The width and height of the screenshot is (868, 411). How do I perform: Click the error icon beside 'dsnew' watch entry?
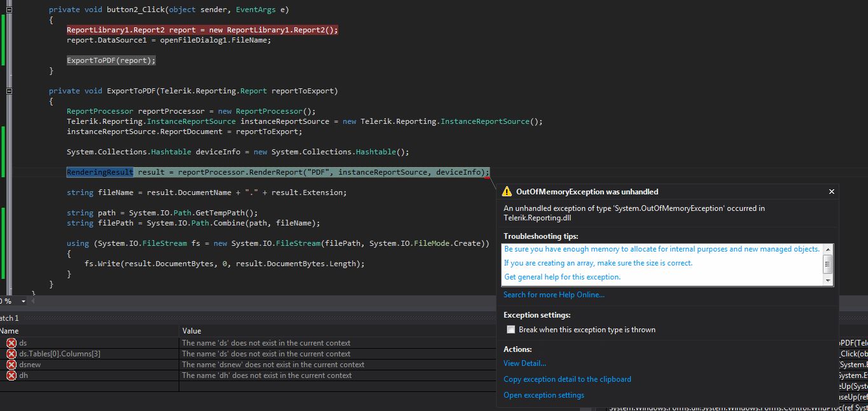point(11,365)
